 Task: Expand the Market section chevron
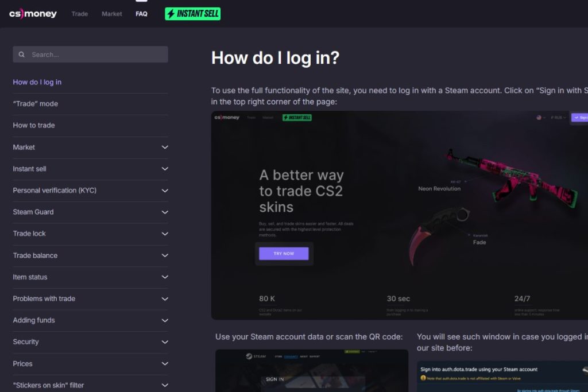click(x=165, y=148)
